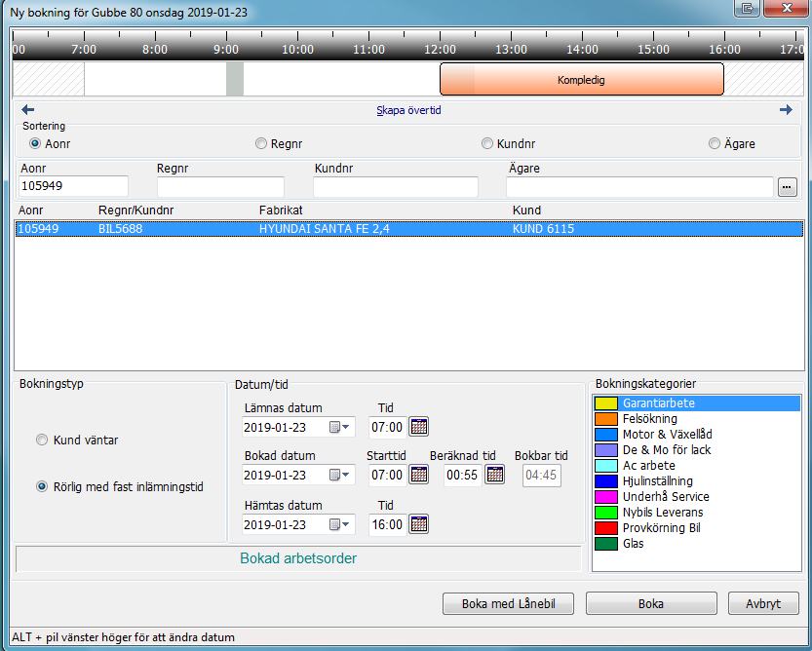
Task: Select the Regnr sorting radio button
Action: click(x=261, y=143)
